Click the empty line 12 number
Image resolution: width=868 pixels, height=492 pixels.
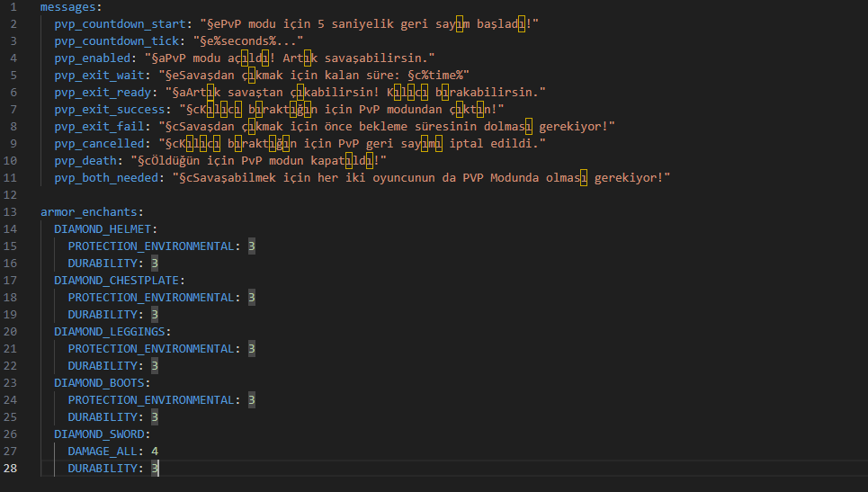pos(12,194)
